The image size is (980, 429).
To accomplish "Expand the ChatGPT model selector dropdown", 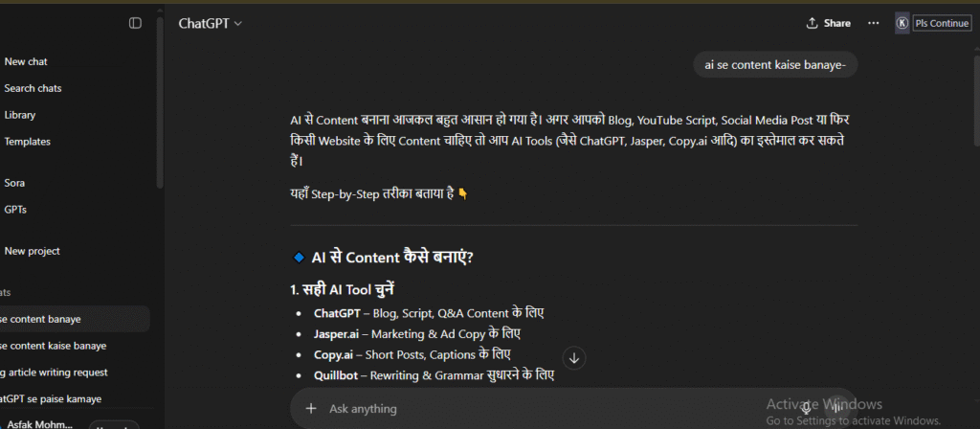I will tap(210, 23).
